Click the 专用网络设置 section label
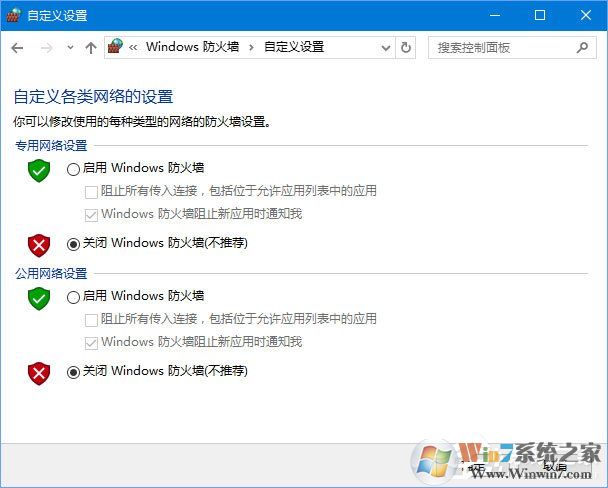This screenshot has width=608, height=488. [x=51, y=146]
